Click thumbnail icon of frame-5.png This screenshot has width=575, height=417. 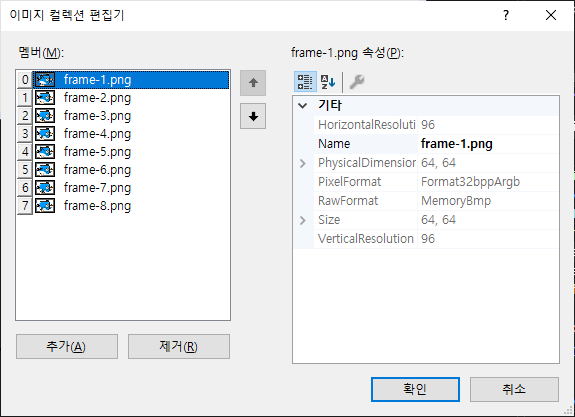coord(45,151)
